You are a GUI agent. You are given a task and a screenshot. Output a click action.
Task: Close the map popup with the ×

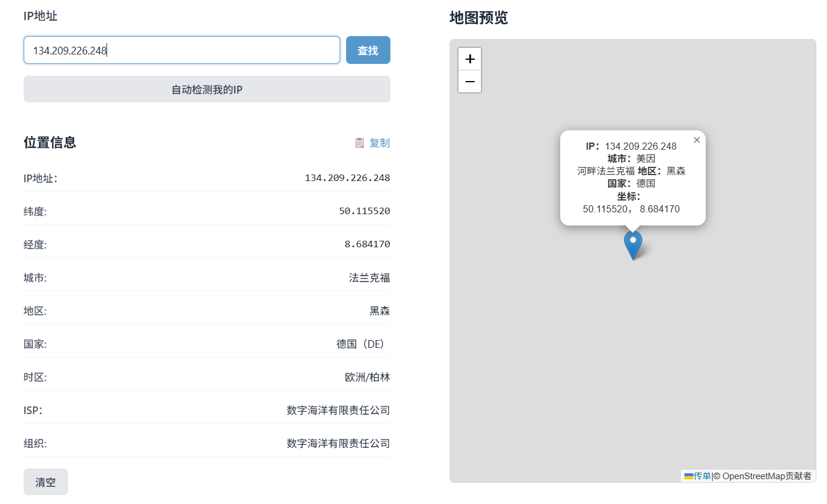point(697,140)
